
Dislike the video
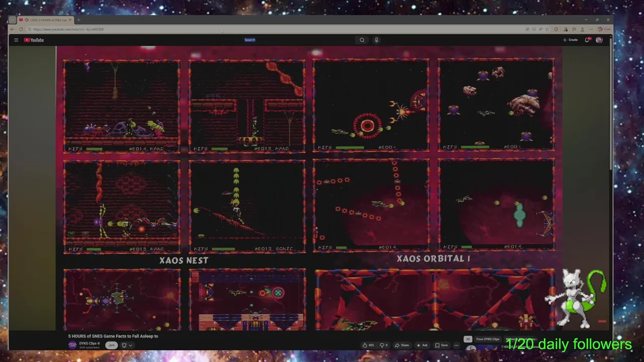click(383, 345)
